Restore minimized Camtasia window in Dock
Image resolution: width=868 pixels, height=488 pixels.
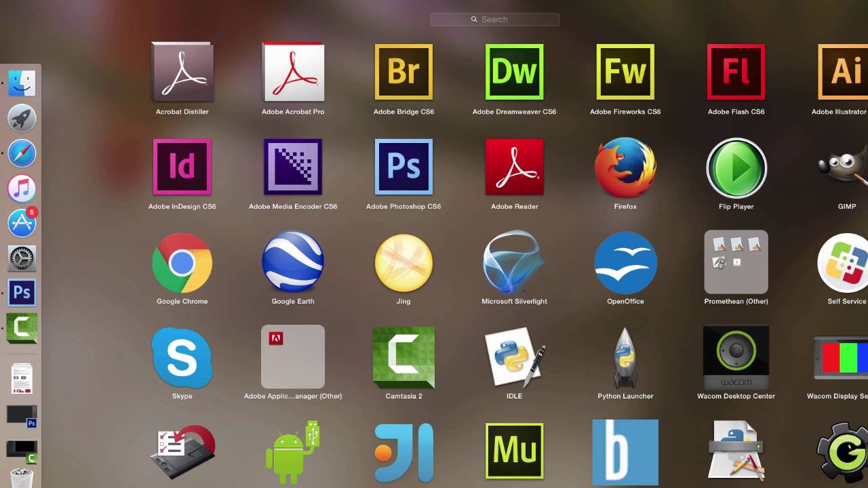[x=22, y=451]
